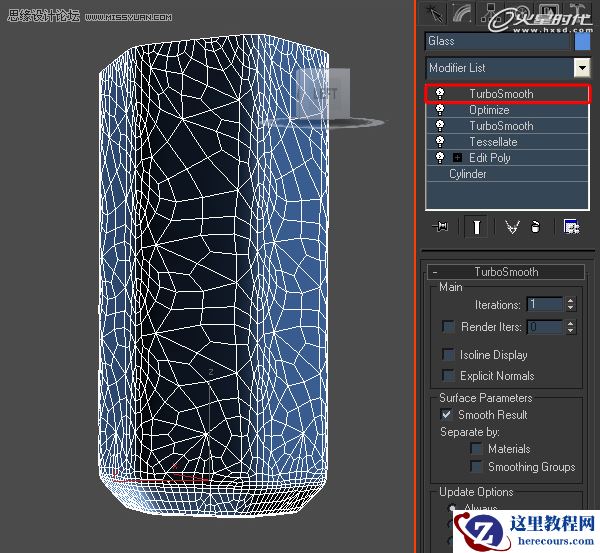Click Make Unique icon below stack
600x553 pixels.
pyautogui.click(x=512, y=228)
